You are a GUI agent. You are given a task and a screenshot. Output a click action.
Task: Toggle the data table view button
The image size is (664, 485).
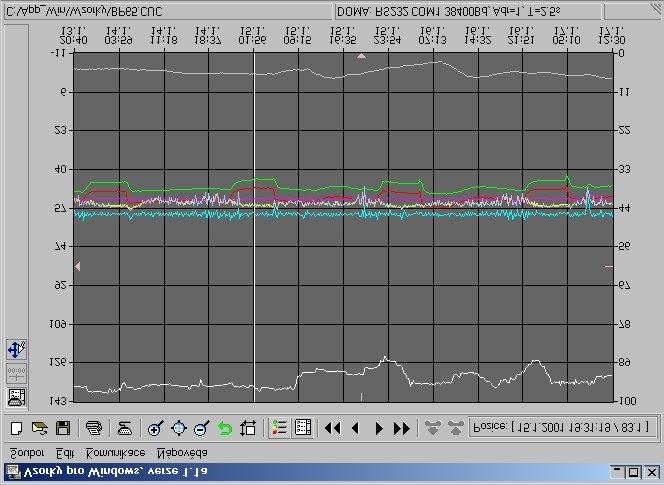coord(303,428)
